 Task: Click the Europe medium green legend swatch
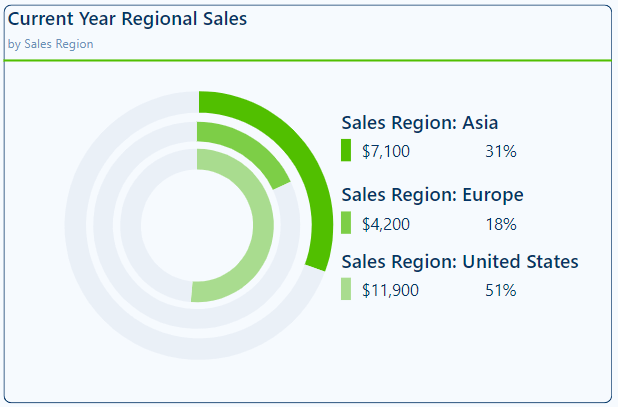coord(346,223)
